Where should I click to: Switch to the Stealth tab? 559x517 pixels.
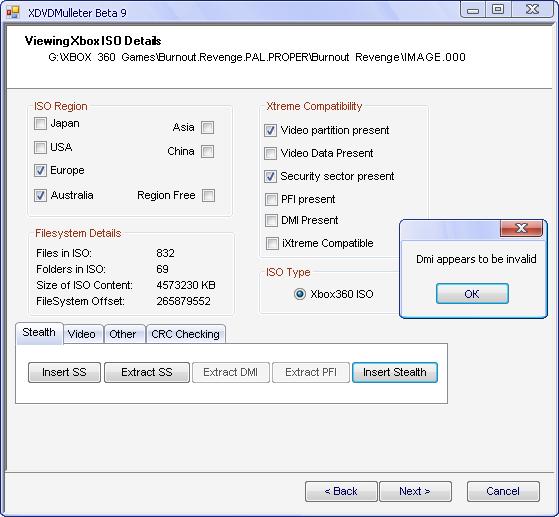click(39, 333)
